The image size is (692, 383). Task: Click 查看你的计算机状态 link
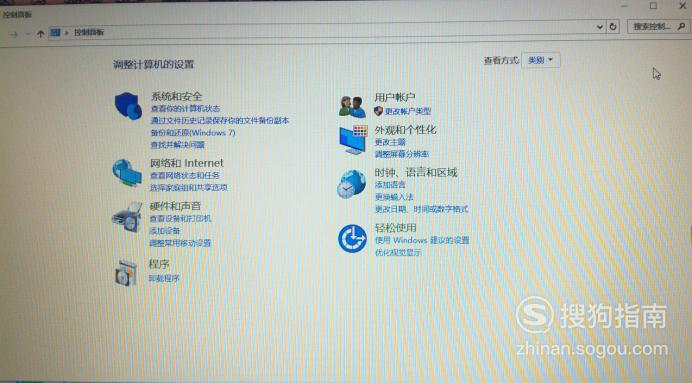[x=185, y=109]
